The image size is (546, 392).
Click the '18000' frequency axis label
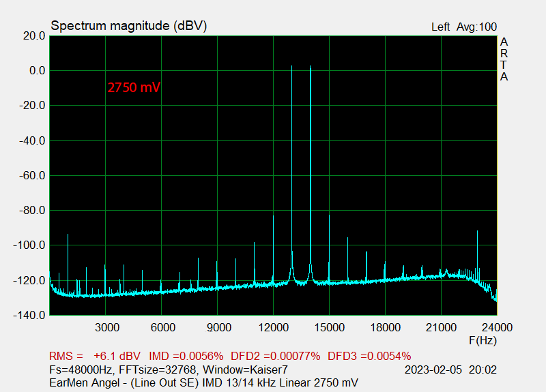click(386, 328)
